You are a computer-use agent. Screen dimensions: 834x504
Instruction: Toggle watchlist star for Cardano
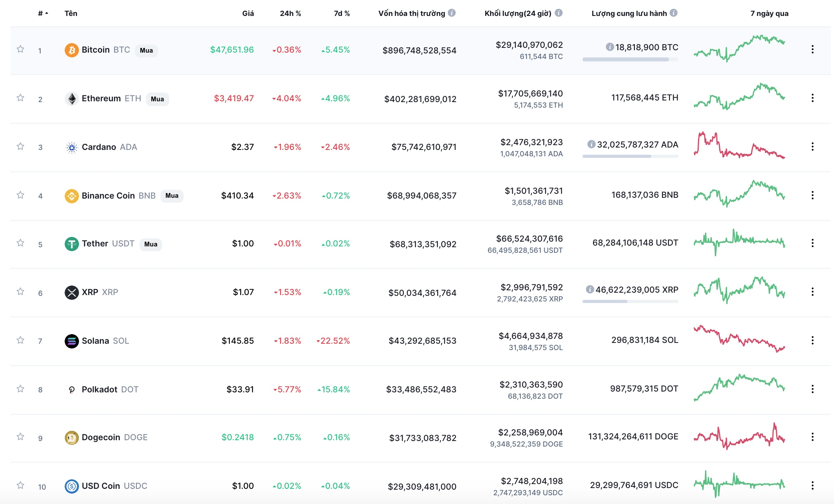20,146
